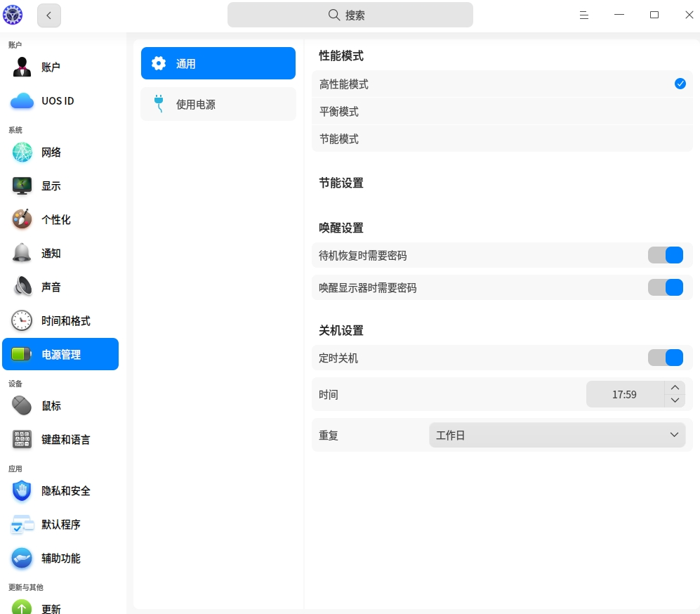700x614 pixels.
Task: Open the 显示 monitor icon
Action: (22, 185)
